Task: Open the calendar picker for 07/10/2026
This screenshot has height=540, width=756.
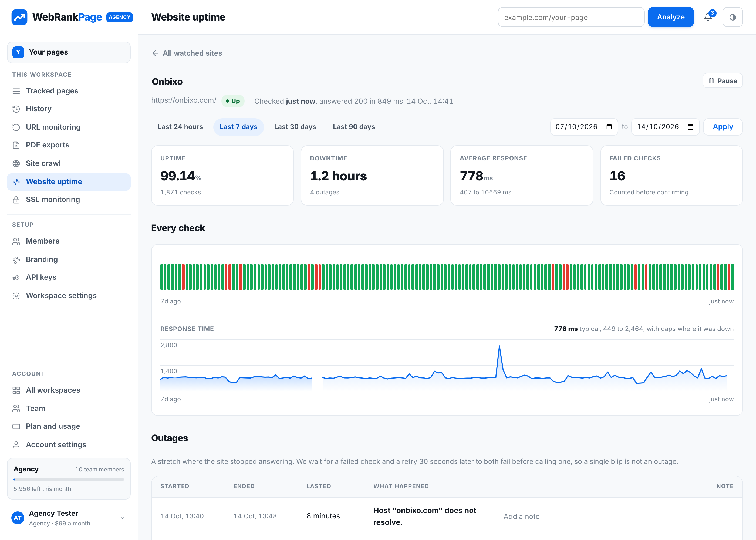Action: click(x=609, y=127)
